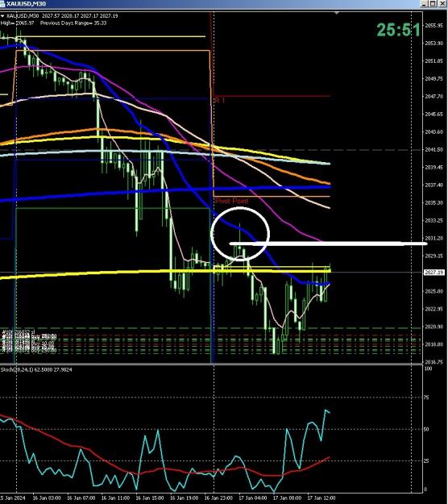Click the green 25:51 candle countdown timer
Screen dimensions: 448x504
tap(399, 30)
